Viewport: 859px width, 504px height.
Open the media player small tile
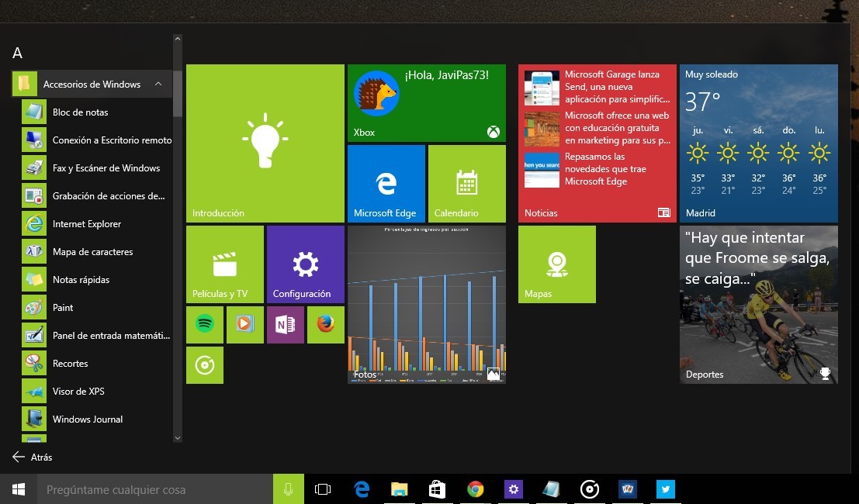(x=245, y=325)
